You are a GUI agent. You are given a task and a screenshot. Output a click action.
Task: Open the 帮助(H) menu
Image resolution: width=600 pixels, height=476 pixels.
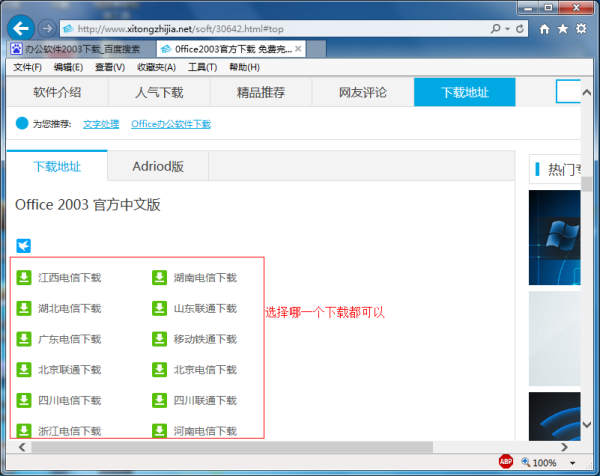coord(244,67)
